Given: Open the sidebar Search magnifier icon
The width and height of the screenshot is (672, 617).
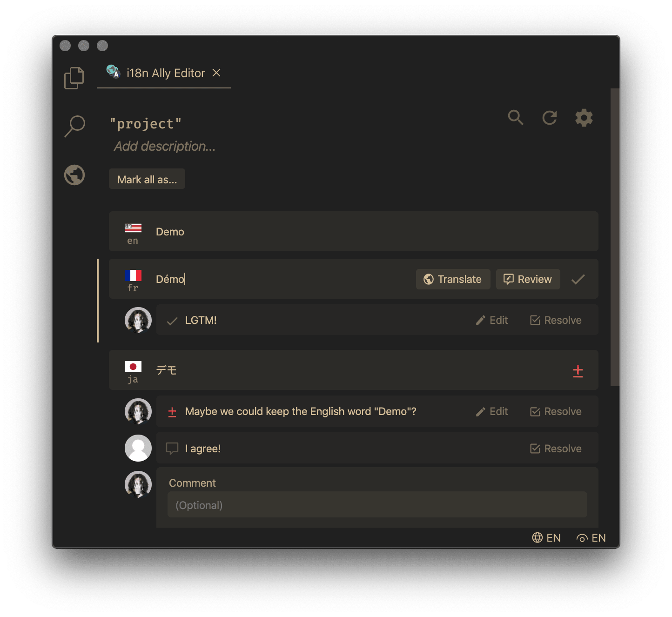Looking at the screenshot, I should pos(74,126).
